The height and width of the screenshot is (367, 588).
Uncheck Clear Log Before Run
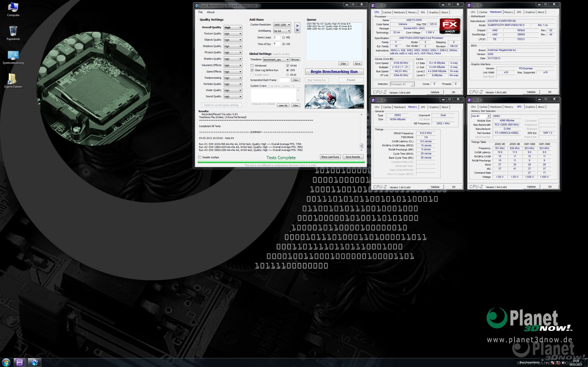coord(252,70)
